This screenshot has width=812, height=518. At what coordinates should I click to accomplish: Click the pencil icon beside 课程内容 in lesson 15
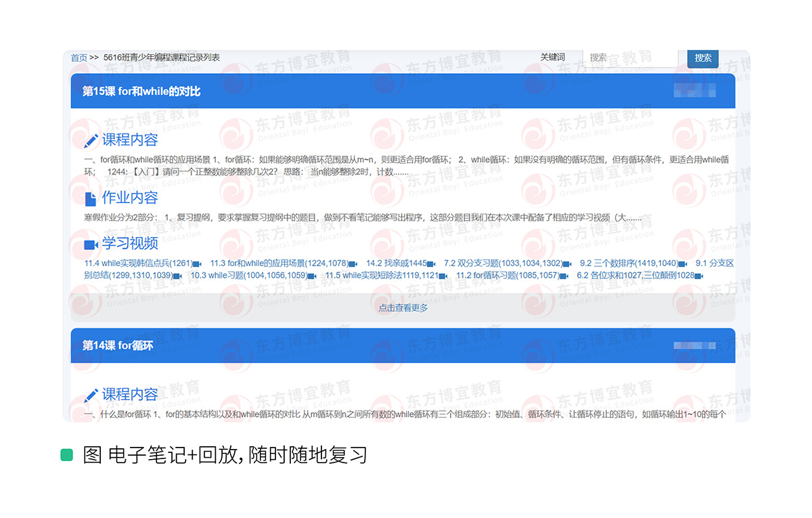[91, 141]
